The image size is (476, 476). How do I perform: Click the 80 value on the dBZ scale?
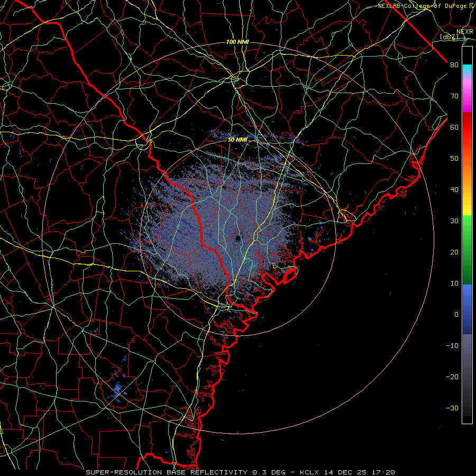click(x=454, y=65)
